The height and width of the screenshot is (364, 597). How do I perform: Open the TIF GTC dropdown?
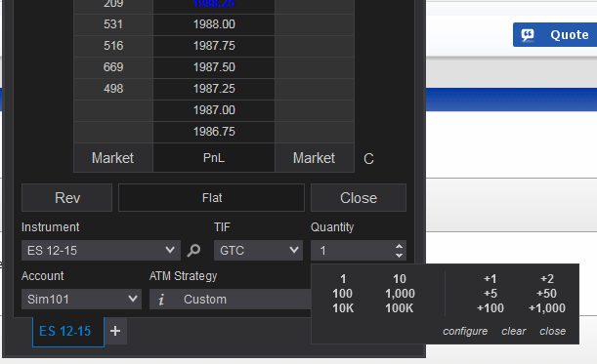[x=258, y=250]
